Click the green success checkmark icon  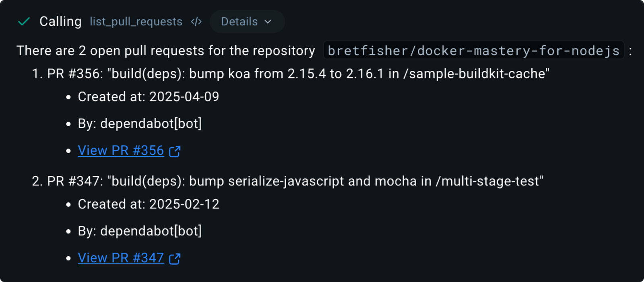pos(24,22)
